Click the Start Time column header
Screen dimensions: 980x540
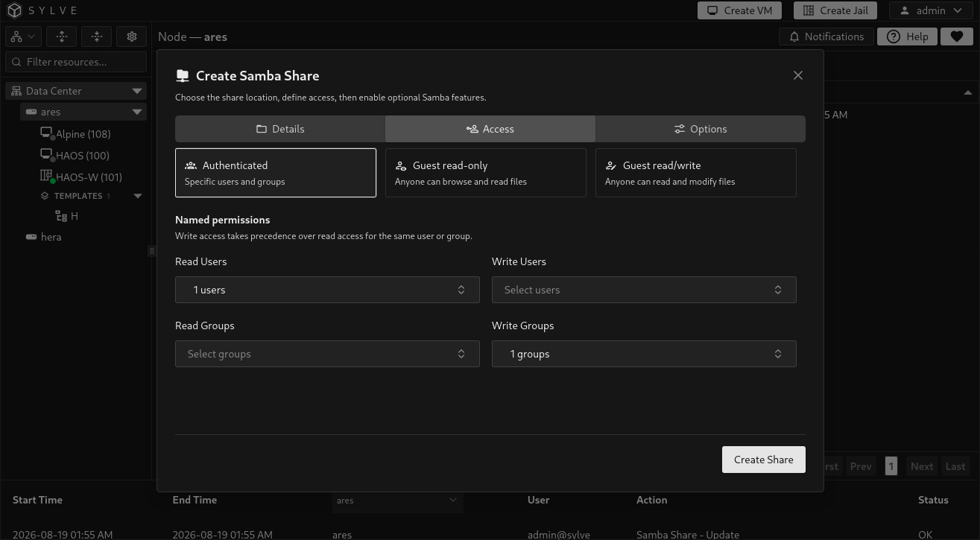[37, 500]
